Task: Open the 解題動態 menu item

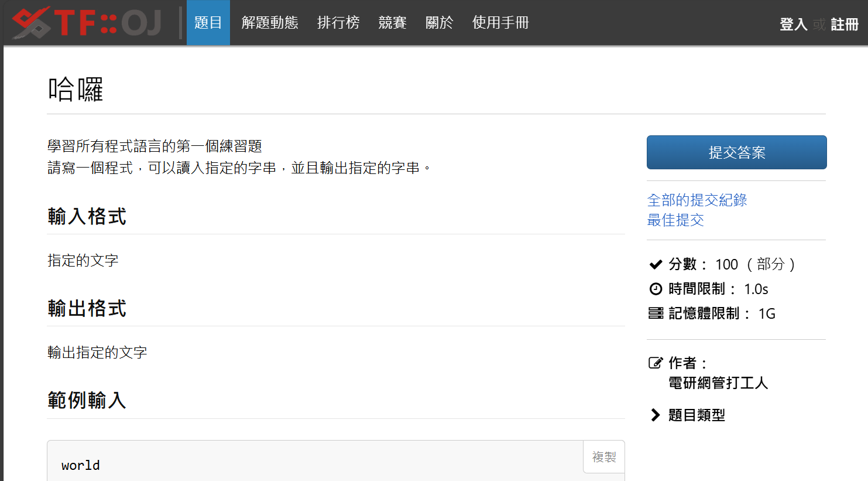Action: 270,23
